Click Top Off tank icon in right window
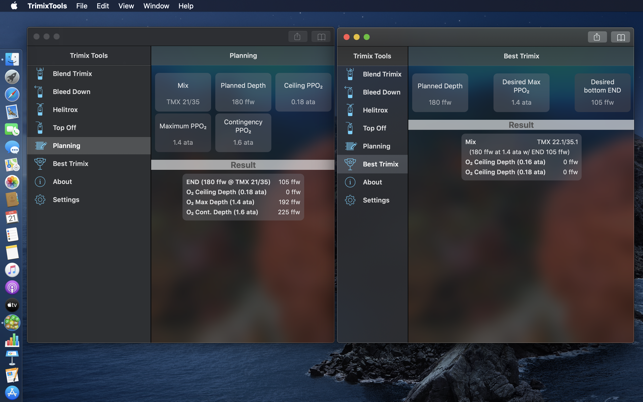This screenshot has height=402, width=643. pos(350,128)
